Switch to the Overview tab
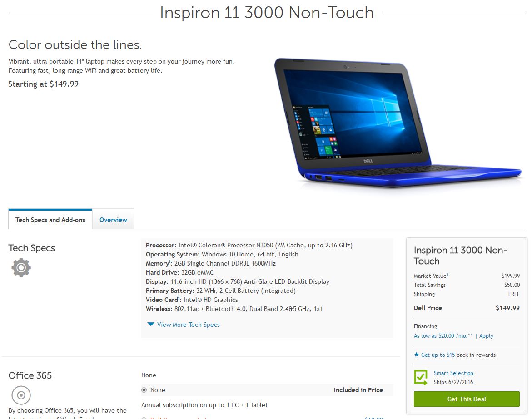This screenshot has height=419, width=532. [x=113, y=220]
